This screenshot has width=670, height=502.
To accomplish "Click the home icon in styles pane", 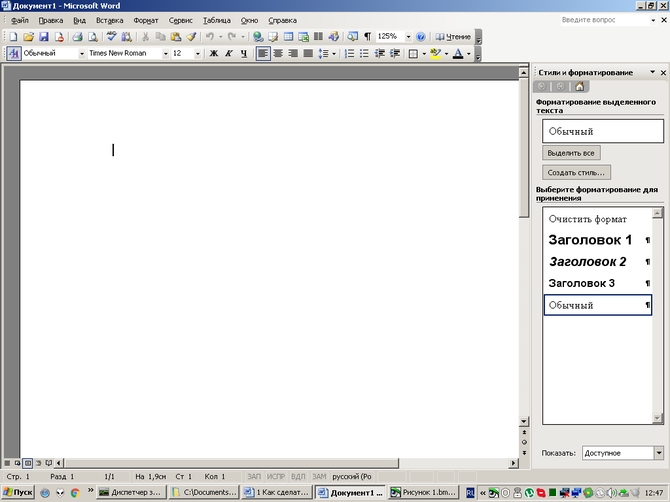I will coord(579,87).
